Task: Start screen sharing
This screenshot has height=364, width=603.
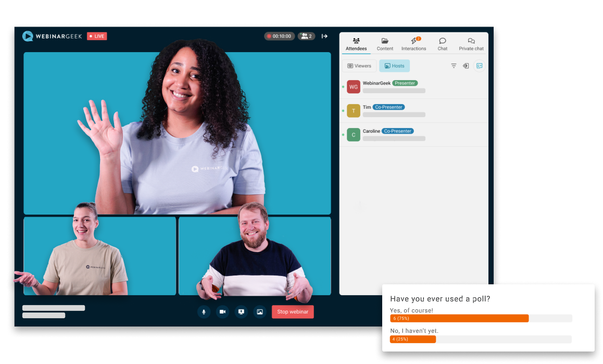Action: pos(241,312)
